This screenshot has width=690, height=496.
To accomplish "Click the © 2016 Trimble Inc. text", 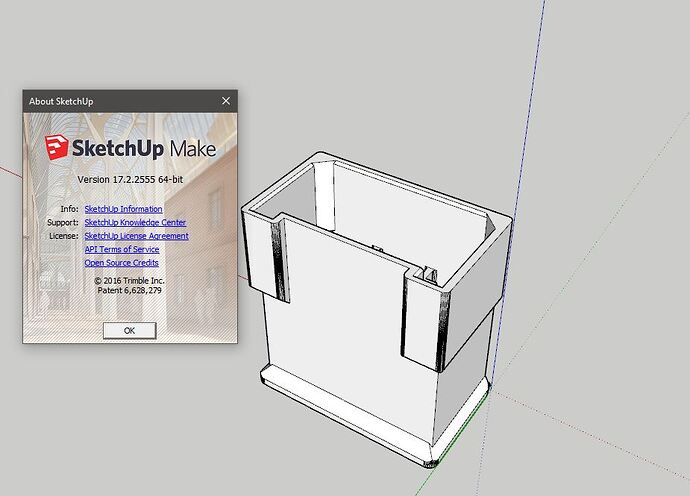I will [129, 280].
